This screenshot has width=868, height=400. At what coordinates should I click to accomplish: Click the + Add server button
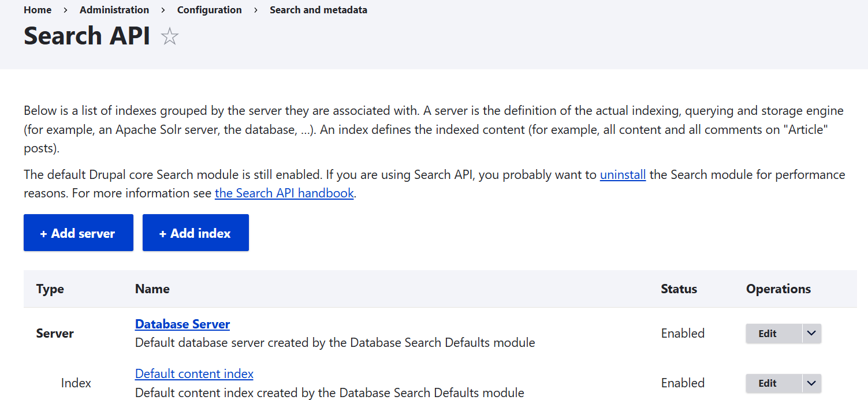78,232
